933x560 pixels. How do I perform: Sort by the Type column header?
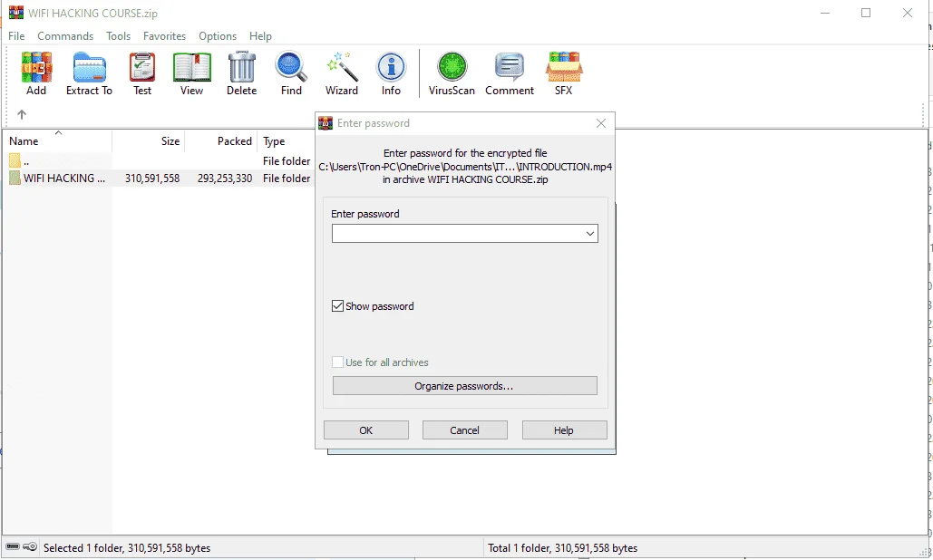286,140
